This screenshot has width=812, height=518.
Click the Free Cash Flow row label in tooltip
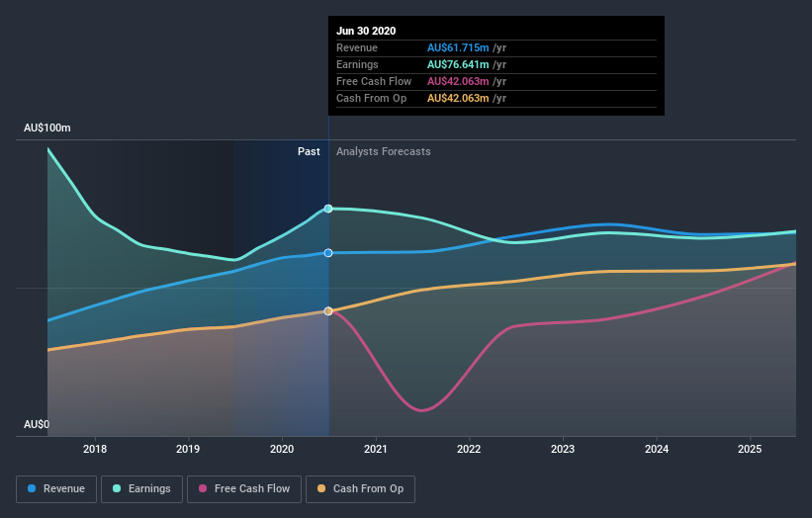click(374, 81)
